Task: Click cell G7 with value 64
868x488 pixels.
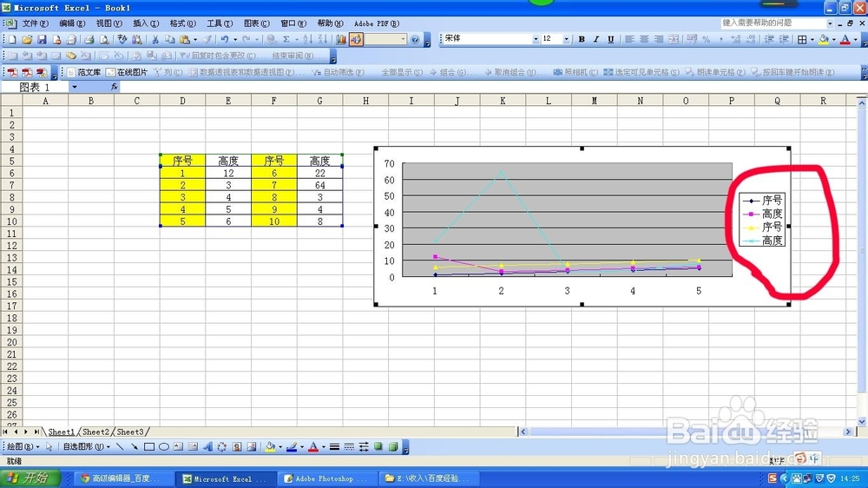Action: (x=319, y=185)
